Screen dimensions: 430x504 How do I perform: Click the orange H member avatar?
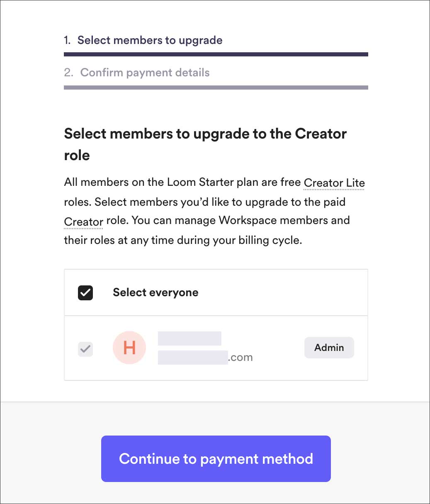[129, 348]
